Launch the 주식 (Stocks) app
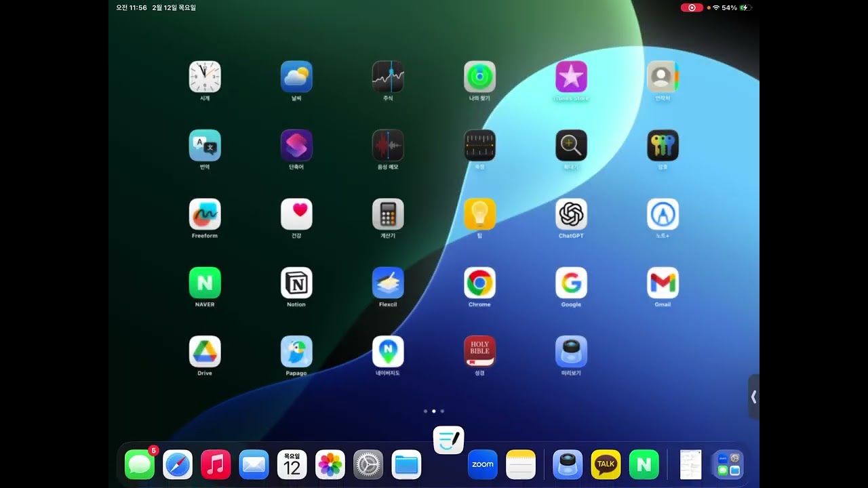The height and width of the screenshot is (488, 868). [x=388, y=77]
